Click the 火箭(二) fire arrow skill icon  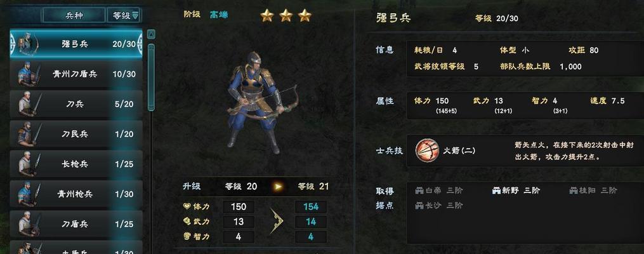coord(427,150)
